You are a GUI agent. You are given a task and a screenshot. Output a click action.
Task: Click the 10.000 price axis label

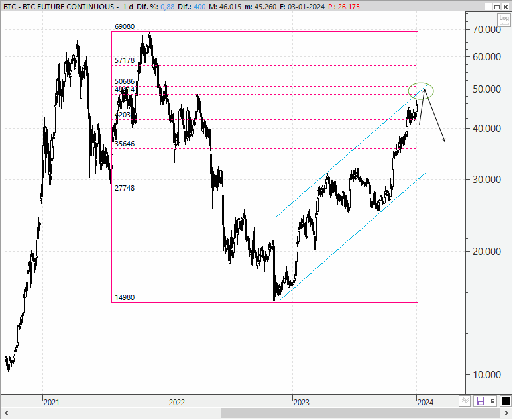click(x=487, y=375)
